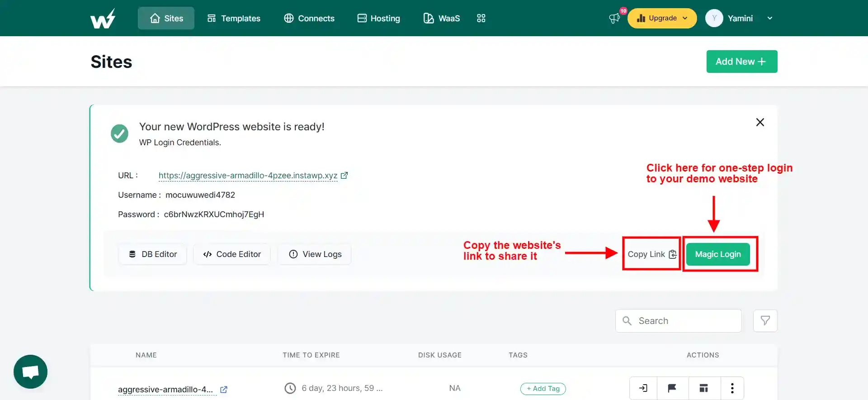Open the WaaS tab
Image resolution: width=868 pixels, height=400 pixels.
click(x=442, y=18)
